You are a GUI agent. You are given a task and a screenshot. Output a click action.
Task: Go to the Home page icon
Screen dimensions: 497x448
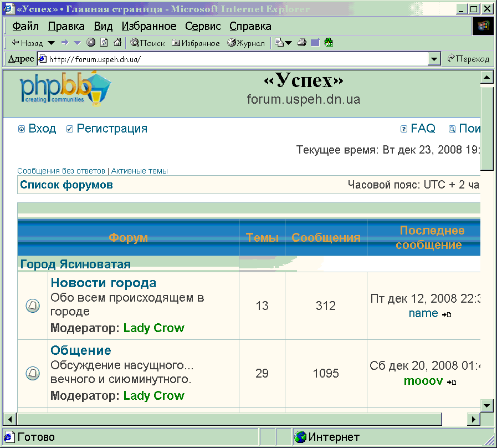click(117, 43)
